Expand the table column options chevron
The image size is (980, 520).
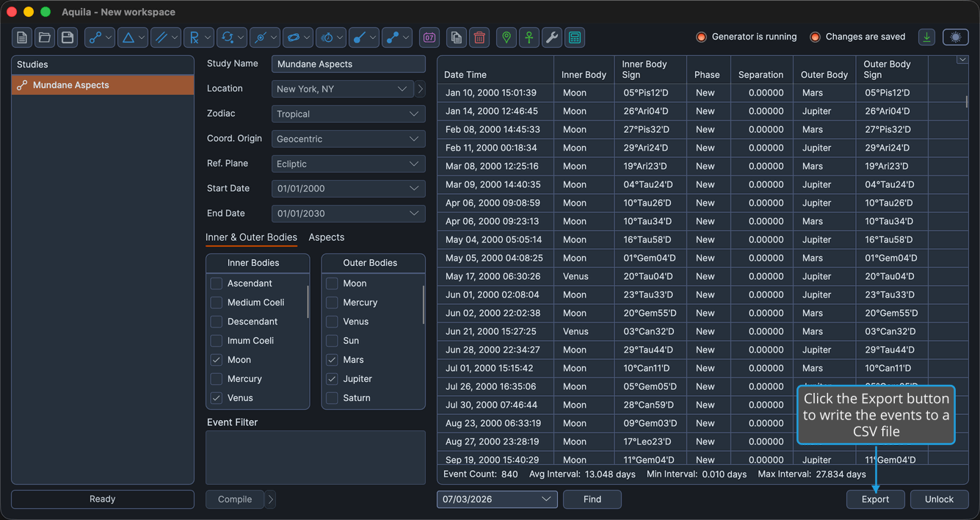pyautogui.click(x=962, y=60)
